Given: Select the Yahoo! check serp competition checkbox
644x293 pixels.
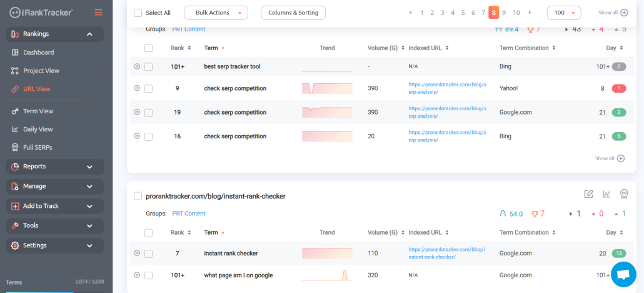Looking at the screenshot, I should tap(149, 88).
